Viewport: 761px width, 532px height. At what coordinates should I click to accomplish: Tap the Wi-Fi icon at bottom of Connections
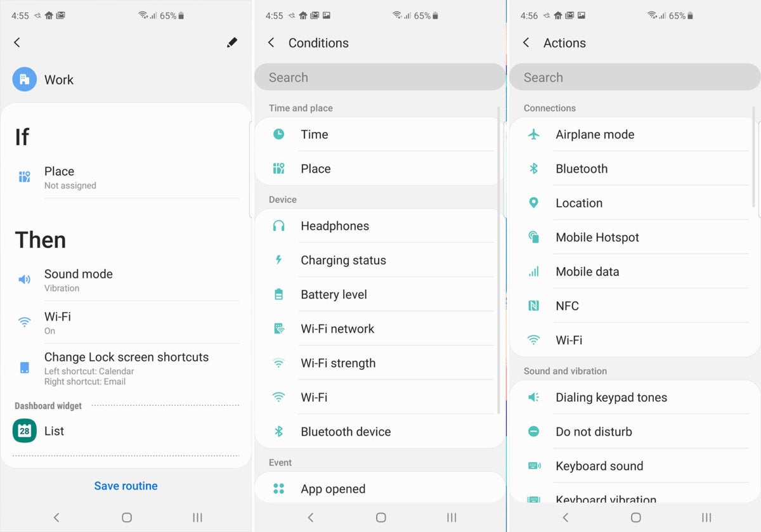pyautogui.click(x=533, y=340)
